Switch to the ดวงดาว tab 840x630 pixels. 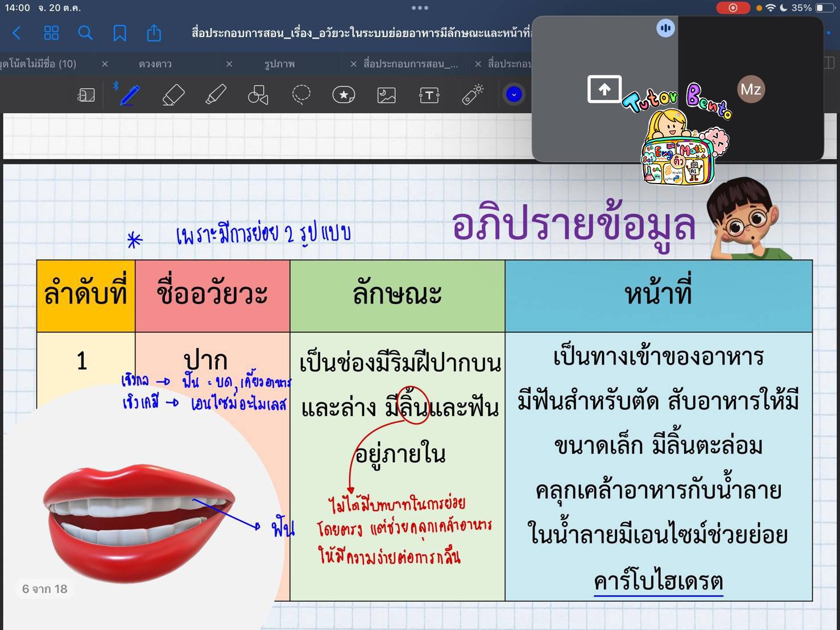155,64
